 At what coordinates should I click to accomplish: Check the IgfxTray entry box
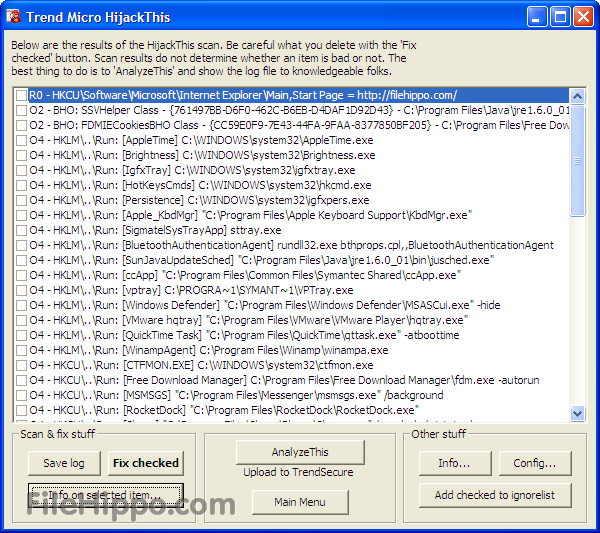click(x=21, y=170)
